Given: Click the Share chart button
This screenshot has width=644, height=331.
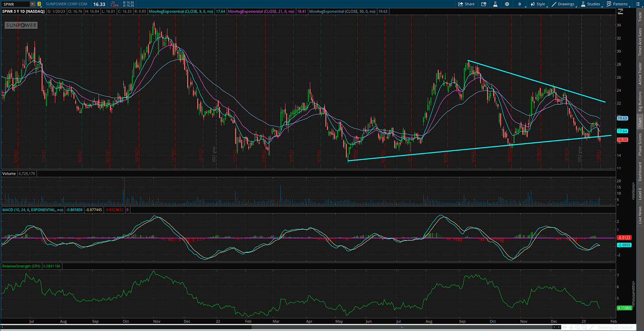Looking at the screenshot, I should tap(466, 4).
